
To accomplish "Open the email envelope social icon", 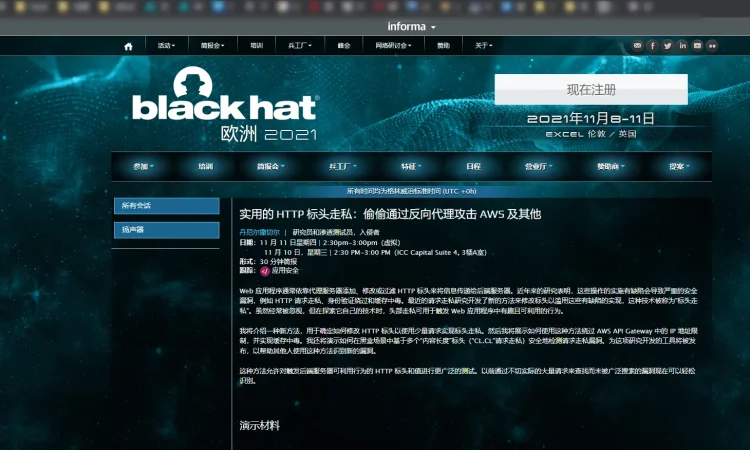I will pos(637,45).
